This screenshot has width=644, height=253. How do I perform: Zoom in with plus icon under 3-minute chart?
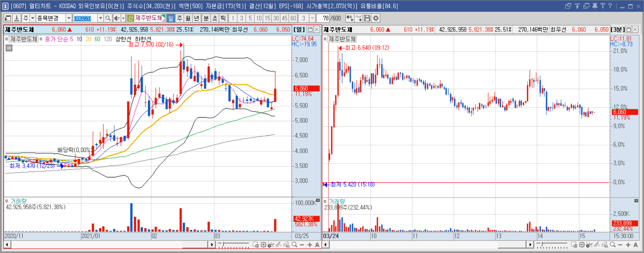point(628,245)
